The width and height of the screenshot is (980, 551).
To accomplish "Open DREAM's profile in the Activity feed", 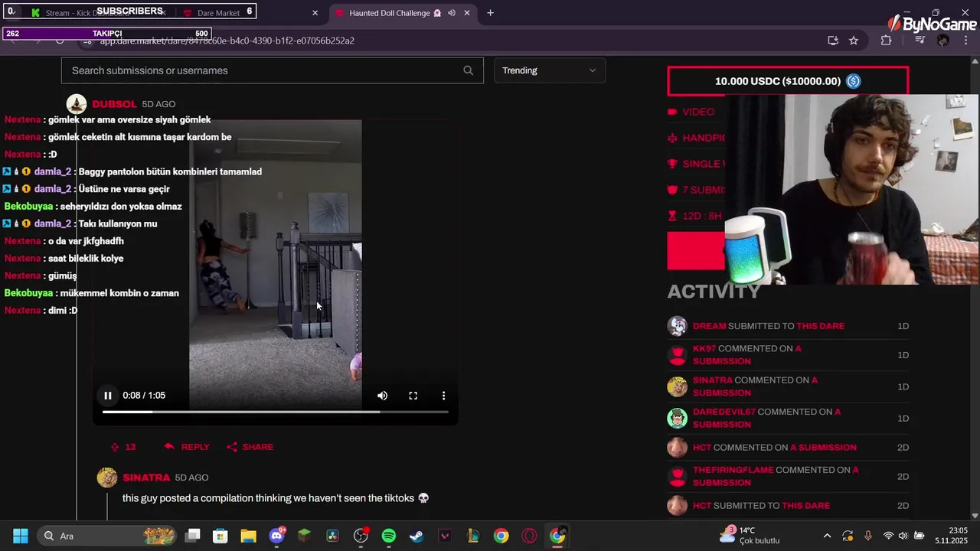I will click(709, 326).
